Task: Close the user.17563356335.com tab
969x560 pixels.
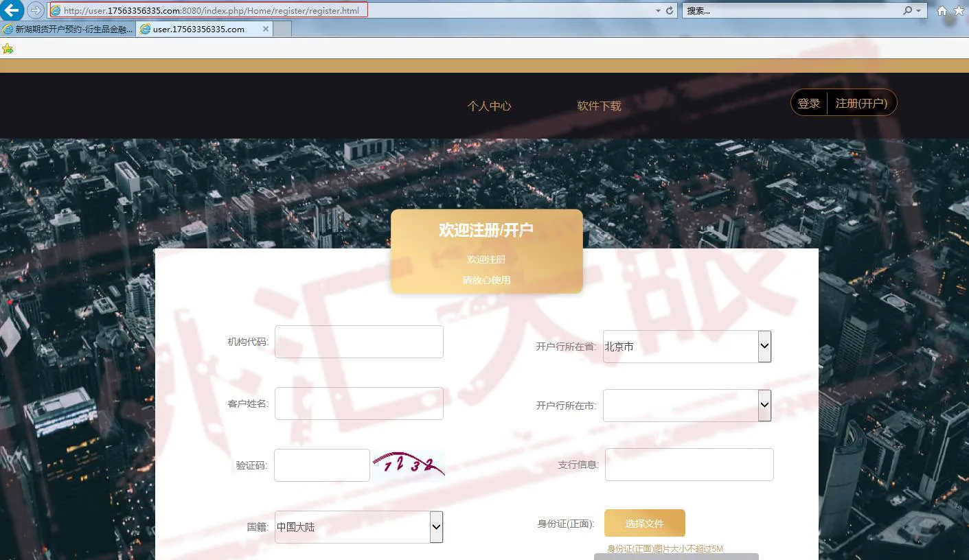Action: [x=266, y=29]
